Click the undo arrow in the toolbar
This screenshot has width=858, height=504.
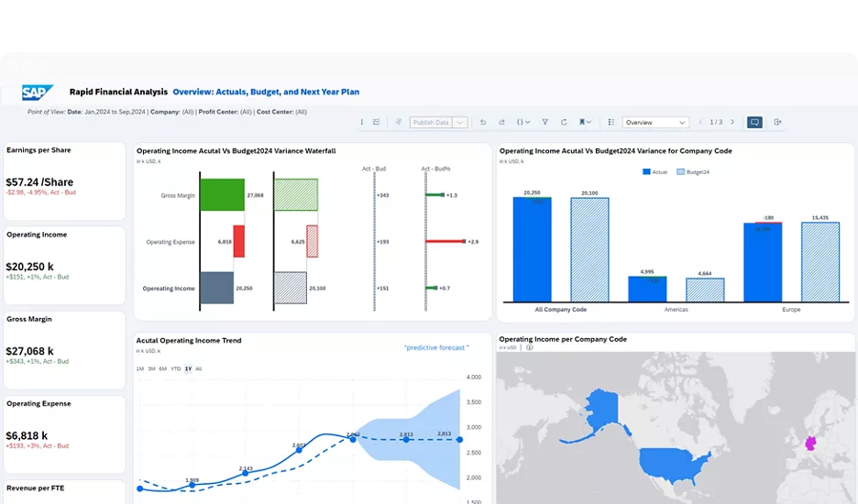(483, 122)
